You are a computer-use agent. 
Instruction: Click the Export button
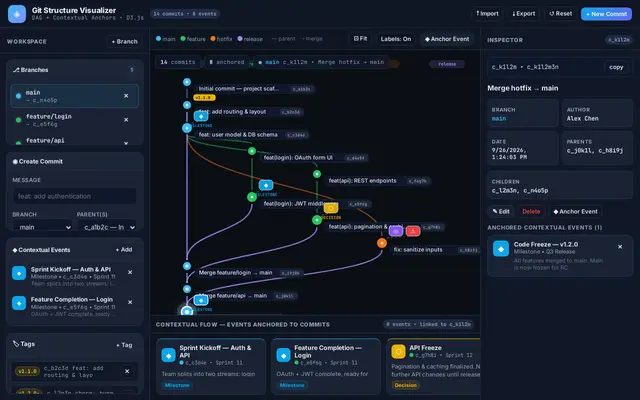[524, 14]
